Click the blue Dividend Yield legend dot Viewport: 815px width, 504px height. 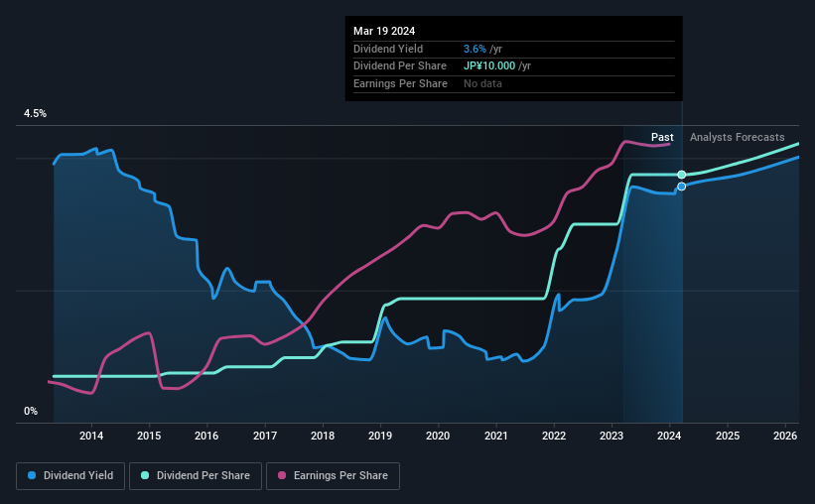32,475
